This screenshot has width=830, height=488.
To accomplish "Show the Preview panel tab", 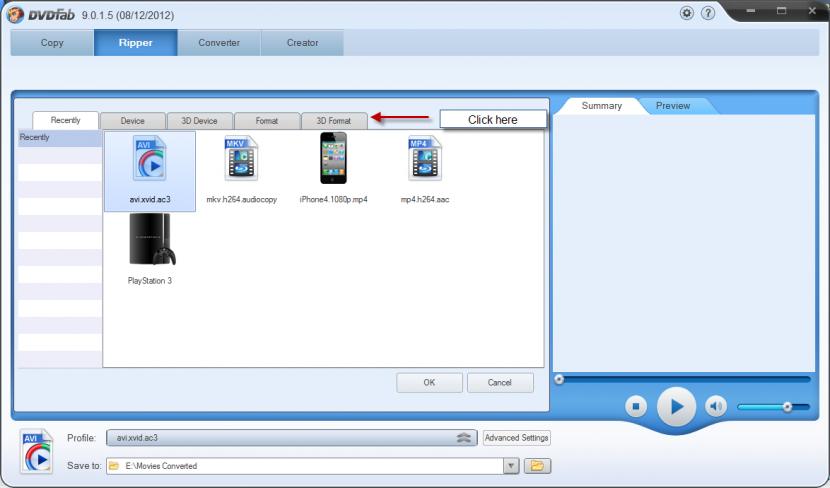I will (673, 106).
